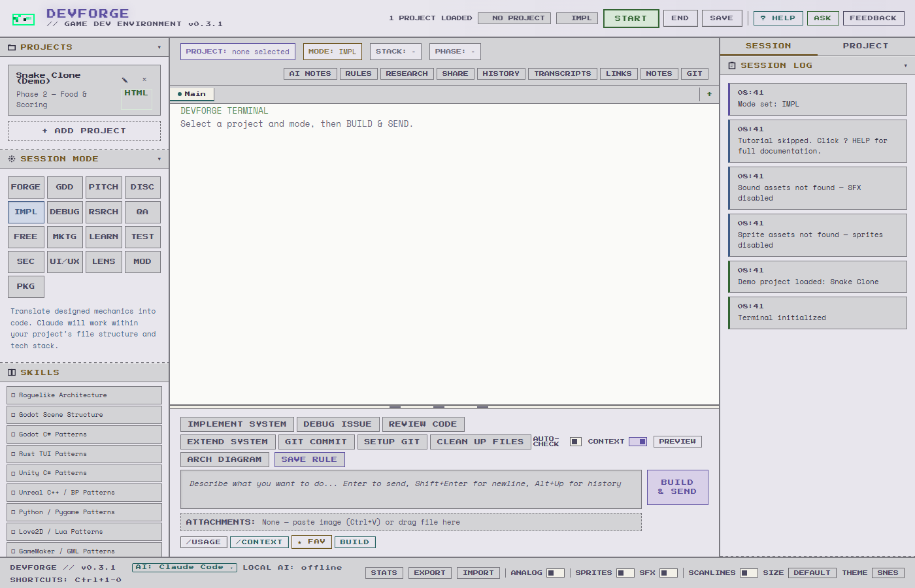
Task: Click the Skills book icon
Action: point(12,372)
